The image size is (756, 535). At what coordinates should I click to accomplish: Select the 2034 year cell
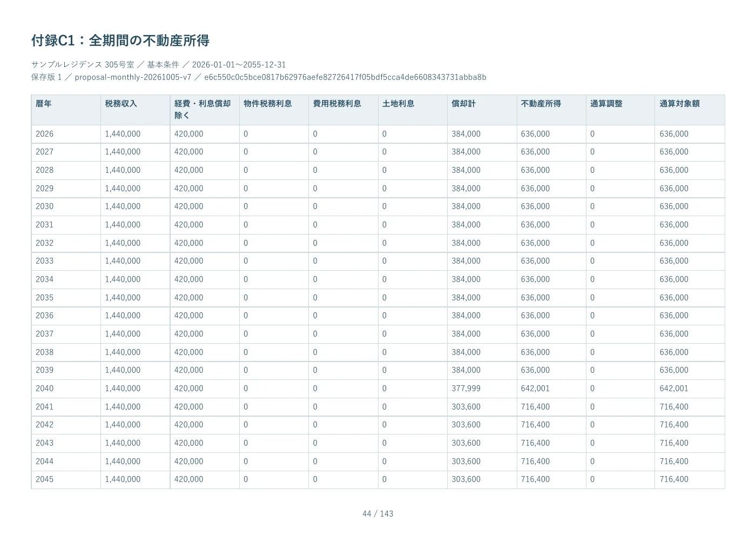(x=66, y=279)
